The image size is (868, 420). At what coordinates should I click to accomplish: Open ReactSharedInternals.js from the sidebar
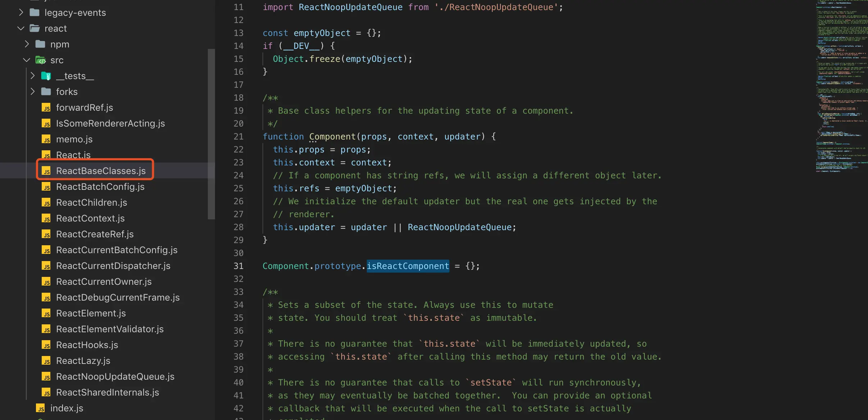click(108, 392)
